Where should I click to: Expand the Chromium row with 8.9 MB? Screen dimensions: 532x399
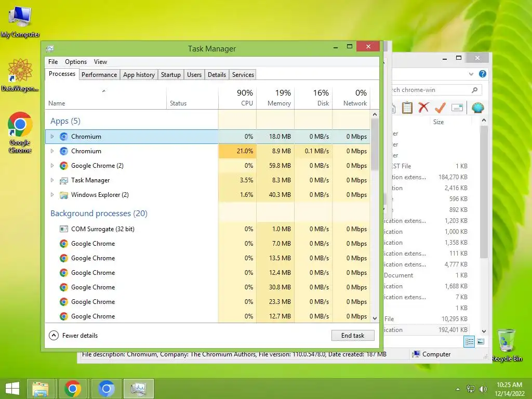(x=52, y=151)
